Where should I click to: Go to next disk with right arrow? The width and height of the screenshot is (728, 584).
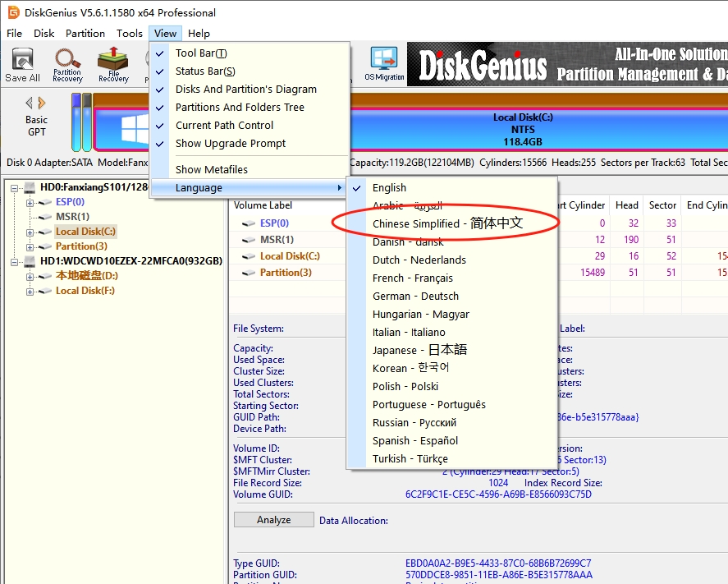42,103
